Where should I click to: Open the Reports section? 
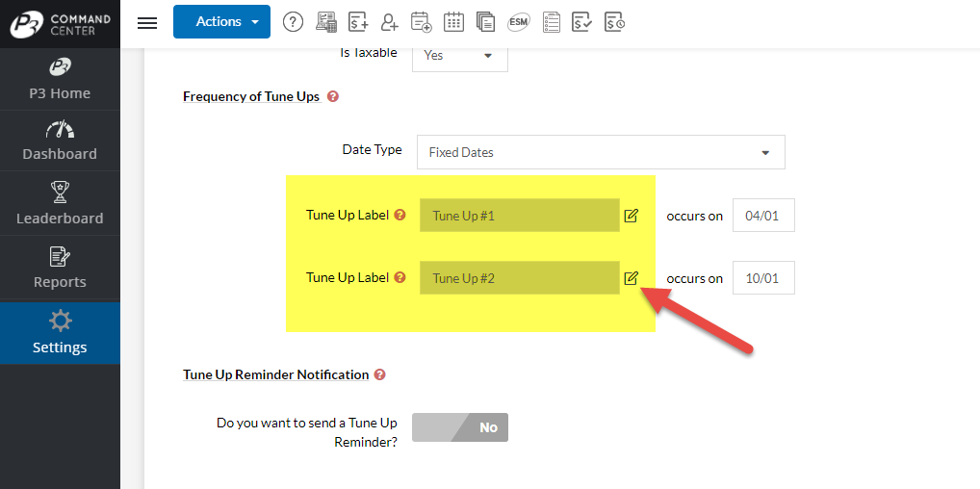coord(60,269)
